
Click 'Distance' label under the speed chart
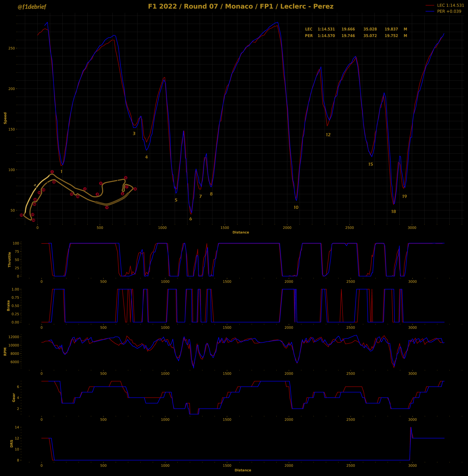pos(241,232)
